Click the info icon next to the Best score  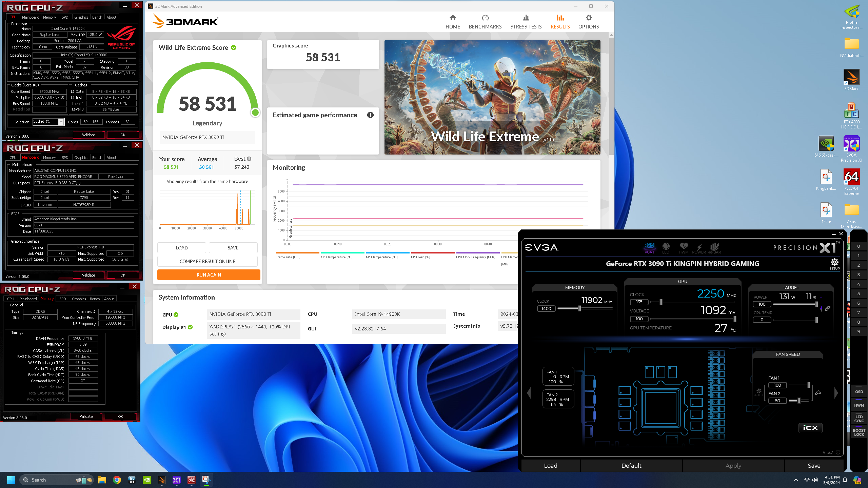(249, 159)
